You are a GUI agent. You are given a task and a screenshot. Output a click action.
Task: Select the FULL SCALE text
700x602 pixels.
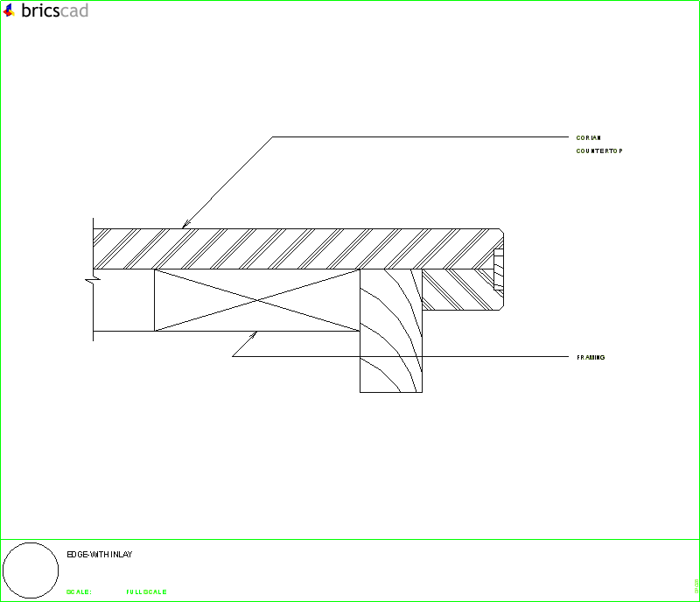(146, 591)
